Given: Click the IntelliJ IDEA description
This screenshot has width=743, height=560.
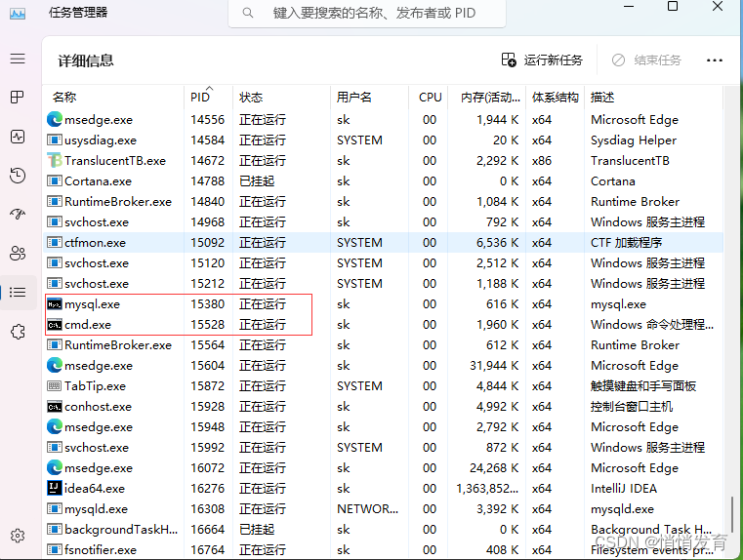Looking at the screenshot, I should point(624,488).
